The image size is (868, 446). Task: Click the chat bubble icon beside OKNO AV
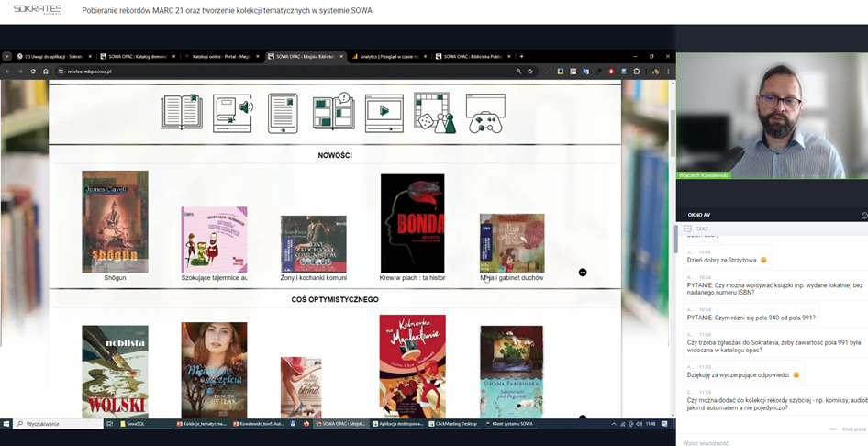[864, 216]
